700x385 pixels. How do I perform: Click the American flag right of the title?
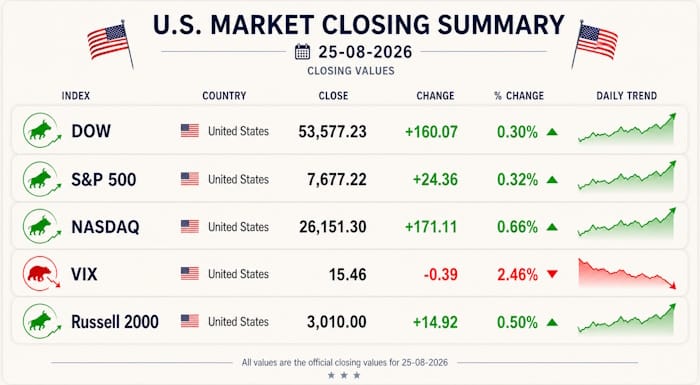[x=595, y=44]
